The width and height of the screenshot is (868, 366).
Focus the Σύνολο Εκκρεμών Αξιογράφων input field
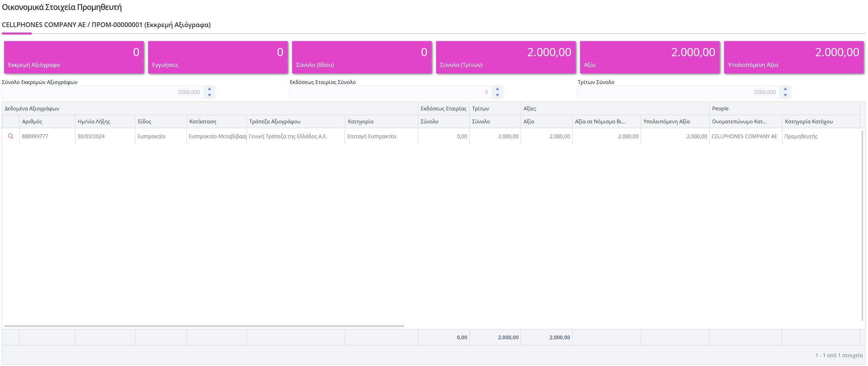103,92
